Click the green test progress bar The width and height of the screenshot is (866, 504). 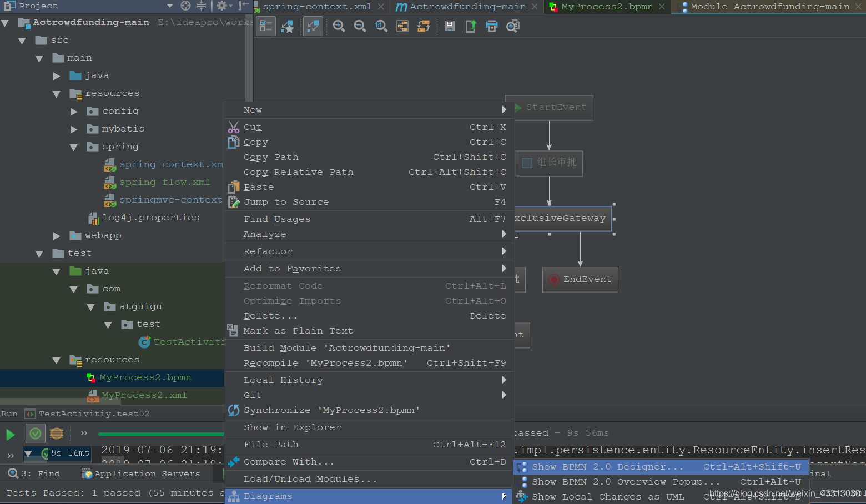(161, 434)
